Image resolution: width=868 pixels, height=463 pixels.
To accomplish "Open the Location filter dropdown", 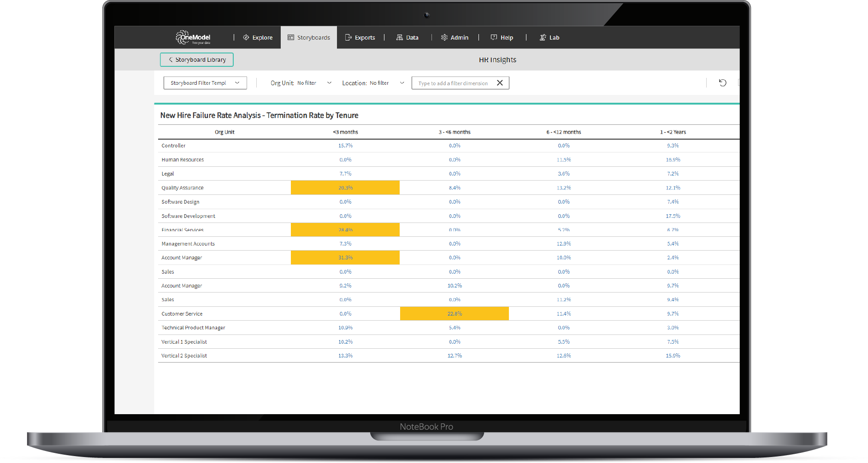I will point(373,83).
